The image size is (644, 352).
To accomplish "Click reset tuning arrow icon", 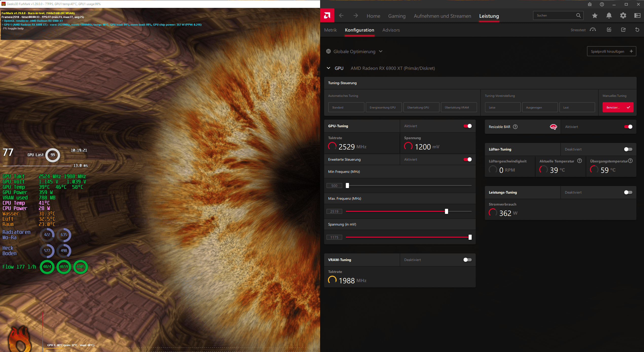I will (637, 30).
